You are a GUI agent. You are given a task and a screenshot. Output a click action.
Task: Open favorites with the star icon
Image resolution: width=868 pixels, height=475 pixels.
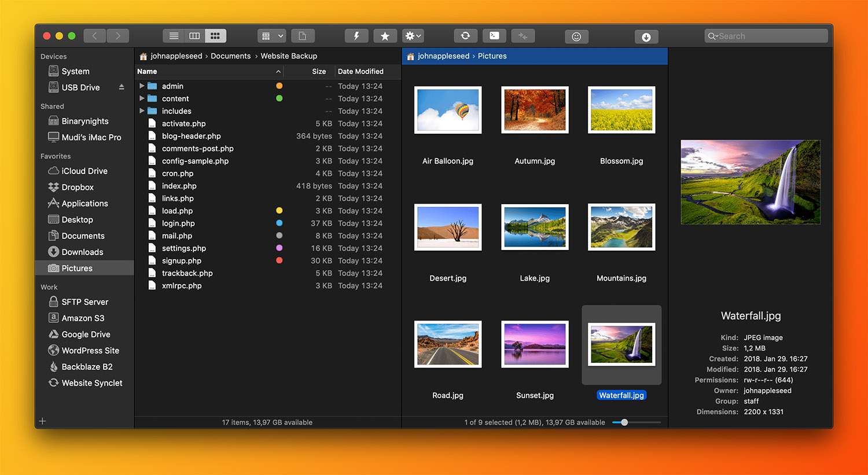coord(385,36)
